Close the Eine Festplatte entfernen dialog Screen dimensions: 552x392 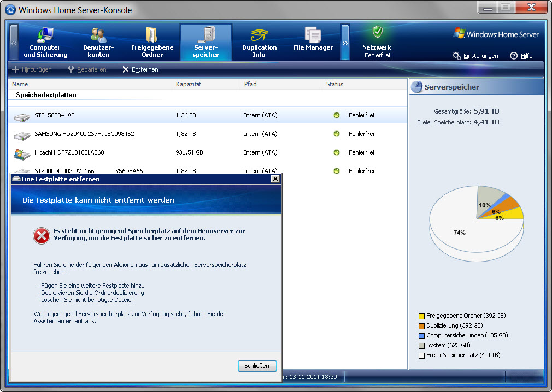pyautogui.click(x=275, y=179)
